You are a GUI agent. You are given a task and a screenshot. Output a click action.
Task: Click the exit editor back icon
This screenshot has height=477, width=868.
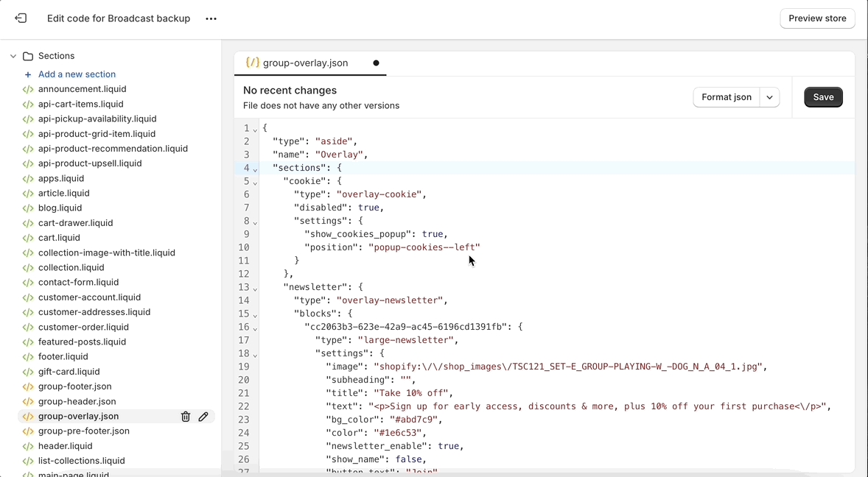click(x=21, y=18)
